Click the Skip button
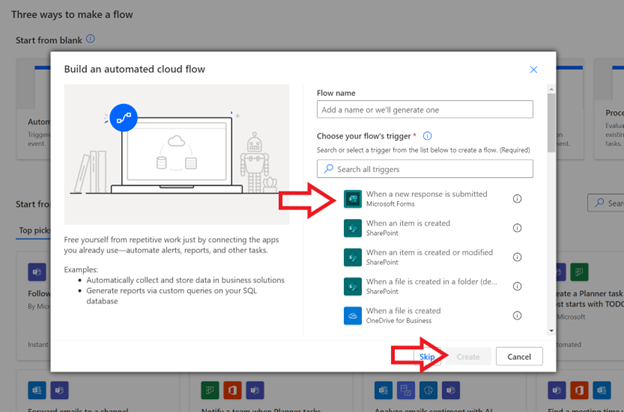The image size is (624, 412). pos(427,356)
